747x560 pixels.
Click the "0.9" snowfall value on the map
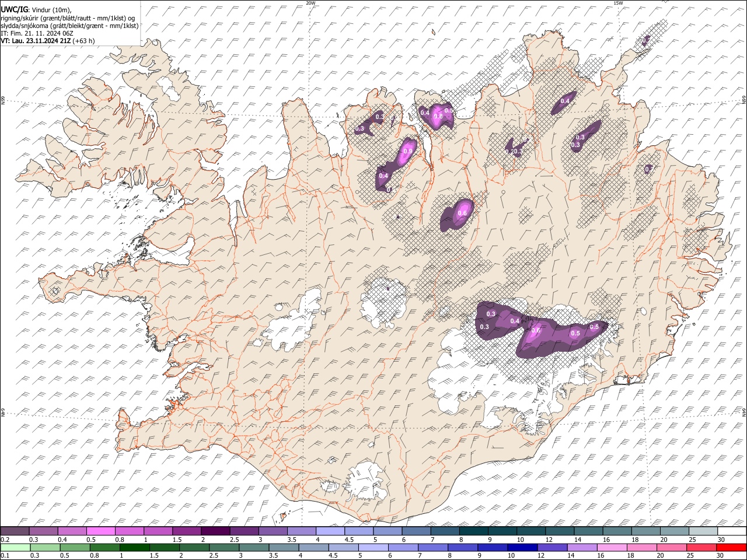coord(408,151)
